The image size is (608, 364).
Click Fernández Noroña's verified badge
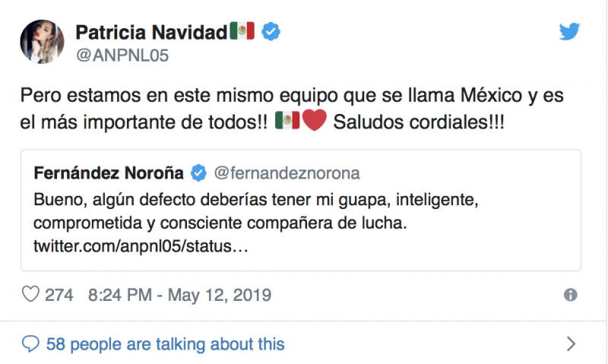pyautogui.click(x=198, y=173)
